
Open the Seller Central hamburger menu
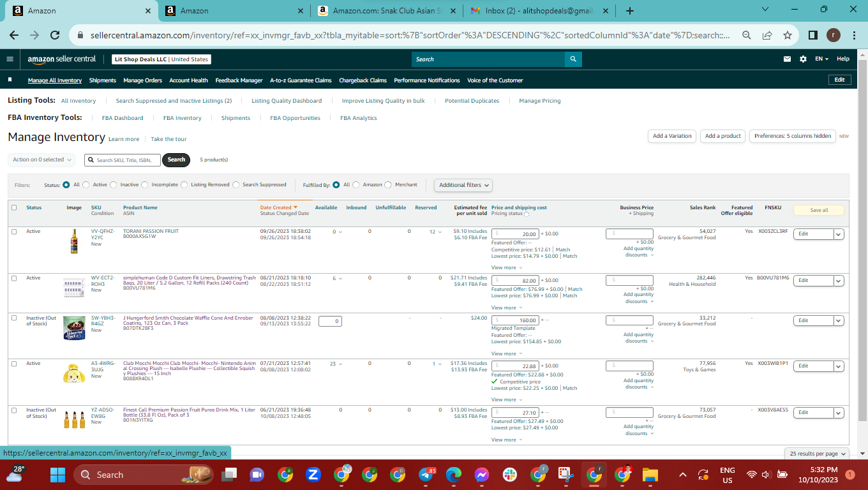10,59
